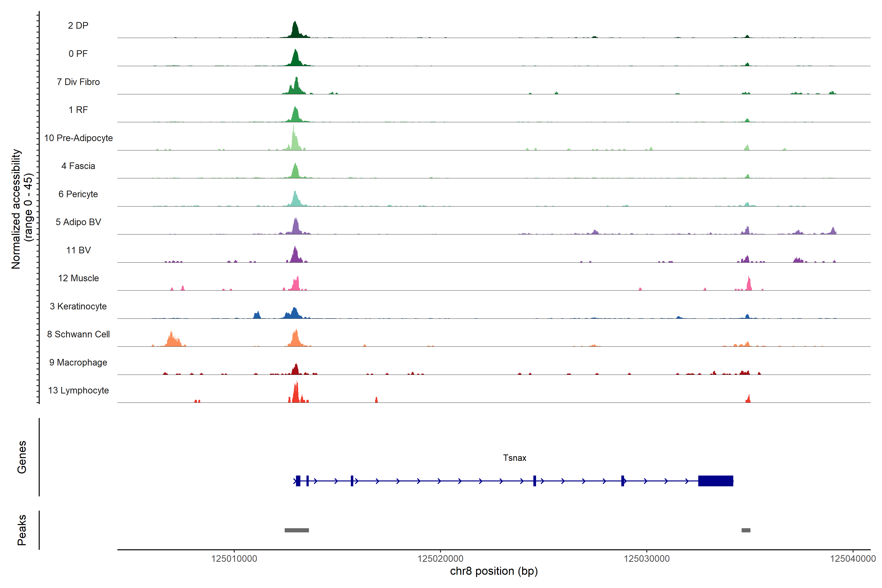
Task: Click the wide grey peak bar under Tsnax start
Action: pos(297,530)
